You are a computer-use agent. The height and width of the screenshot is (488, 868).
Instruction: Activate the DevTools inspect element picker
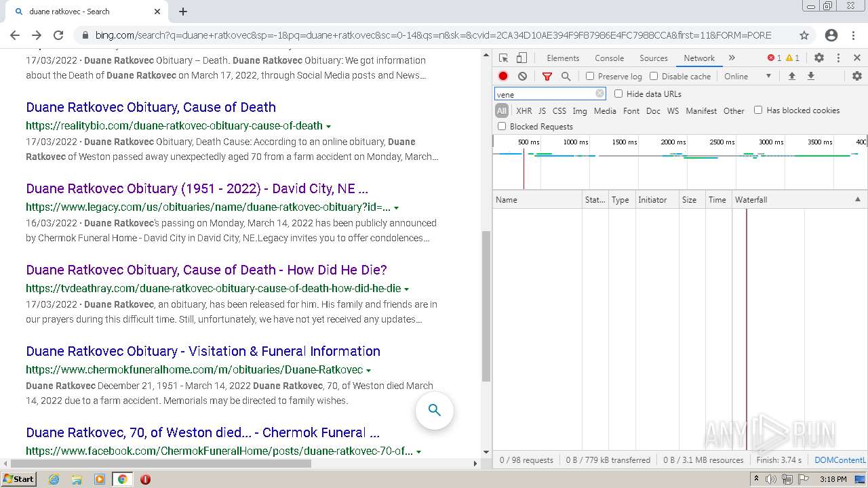(x=503, y=58)
